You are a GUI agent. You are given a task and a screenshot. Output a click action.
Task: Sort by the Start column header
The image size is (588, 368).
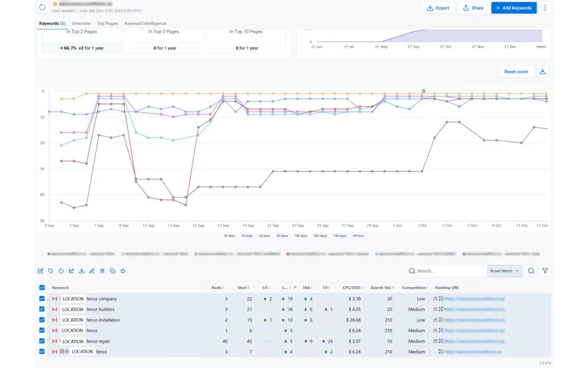[242, 287]
